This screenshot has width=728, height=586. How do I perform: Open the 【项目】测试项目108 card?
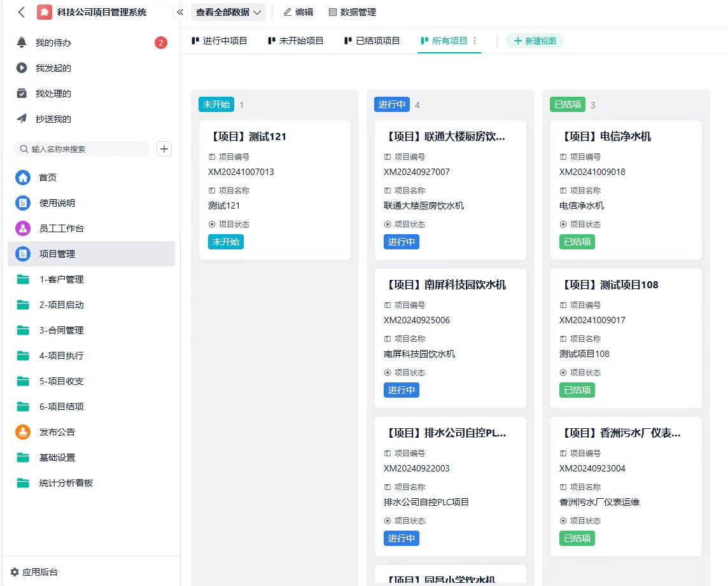pyautogui.click(x=626, y=338)
